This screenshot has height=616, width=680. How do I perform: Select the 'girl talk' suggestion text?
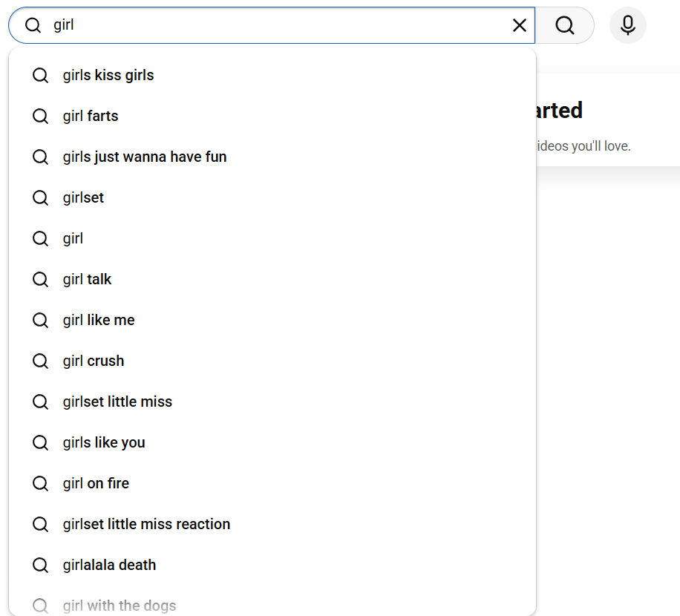pyautogui.click(x=87, y=280)
